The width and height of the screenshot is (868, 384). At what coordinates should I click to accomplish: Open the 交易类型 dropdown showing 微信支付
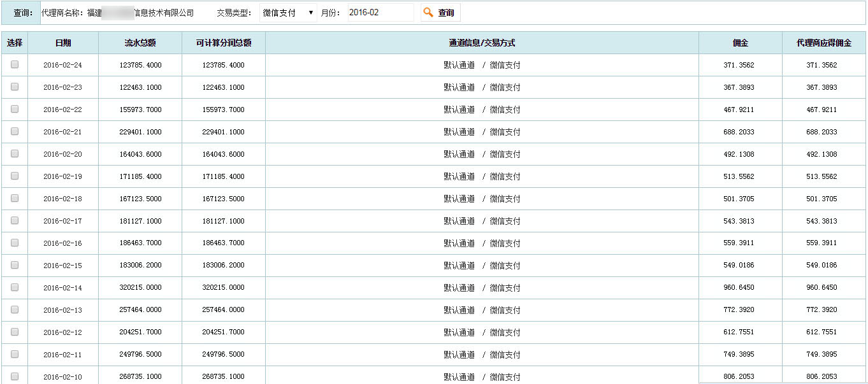(288, 13)
